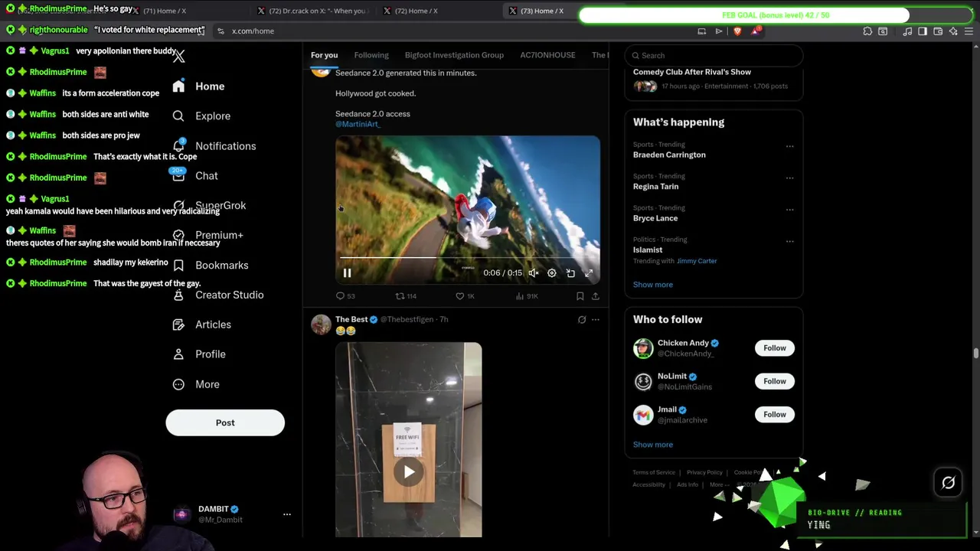Open the Explore search page
This screenshot has height=551, width=980.
(x=201, y=116)
